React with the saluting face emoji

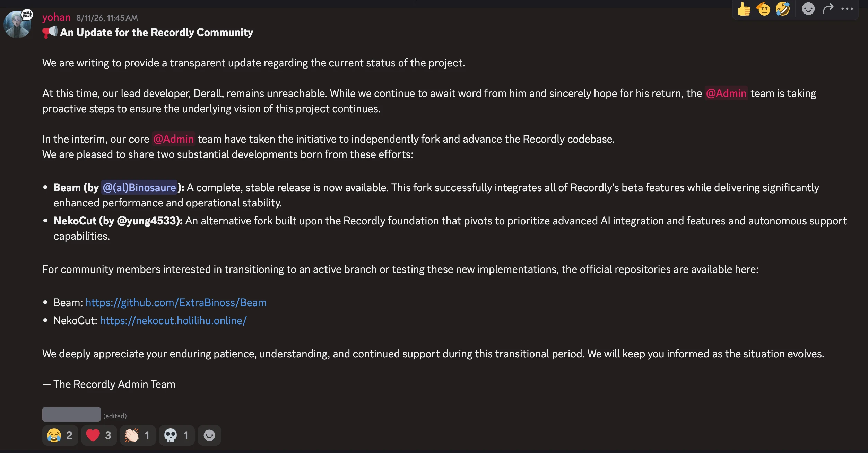click(763, 9)
